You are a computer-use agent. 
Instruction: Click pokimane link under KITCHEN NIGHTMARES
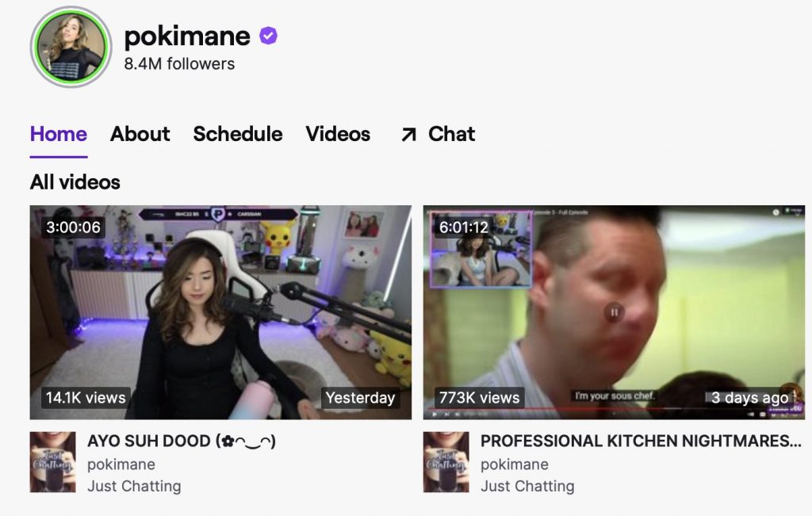[x=514, y=464]
